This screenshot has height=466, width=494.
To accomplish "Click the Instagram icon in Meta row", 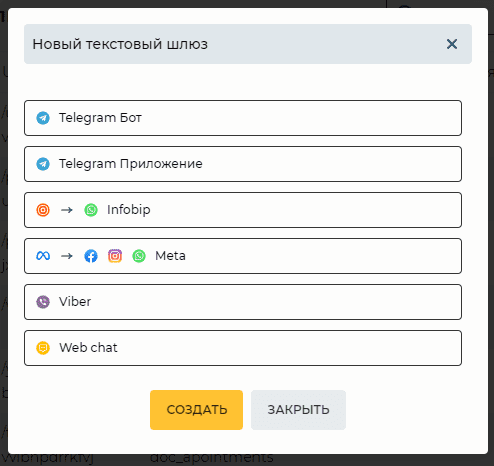I will click(115, 256).
